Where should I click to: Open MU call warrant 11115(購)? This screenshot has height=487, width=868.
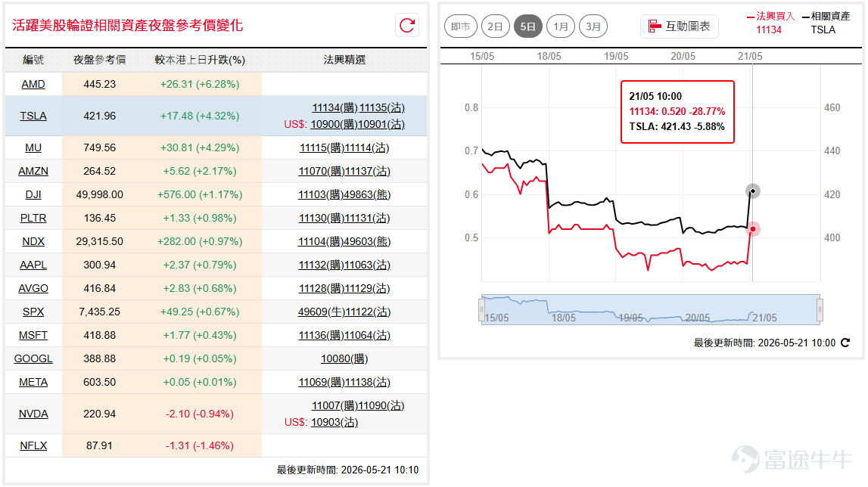pyautogui.click(x=322, y=147)
